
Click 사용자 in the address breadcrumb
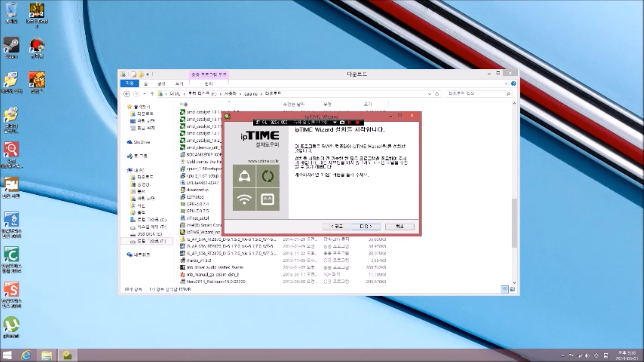[x=230, y=94]
